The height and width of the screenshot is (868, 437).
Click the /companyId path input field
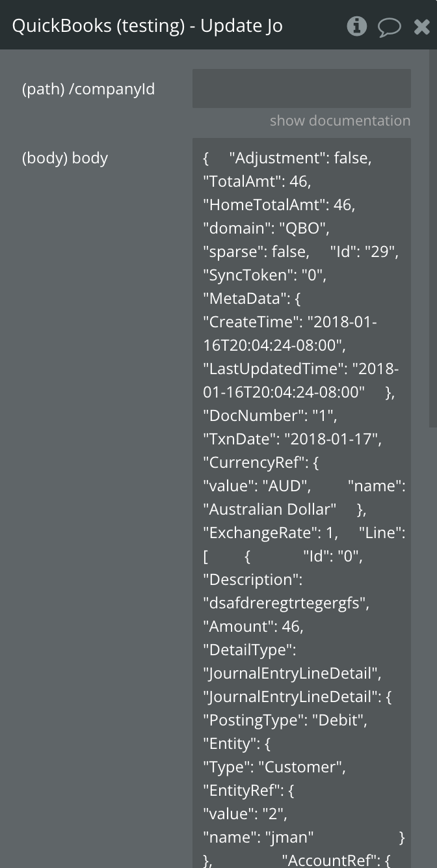301,88
